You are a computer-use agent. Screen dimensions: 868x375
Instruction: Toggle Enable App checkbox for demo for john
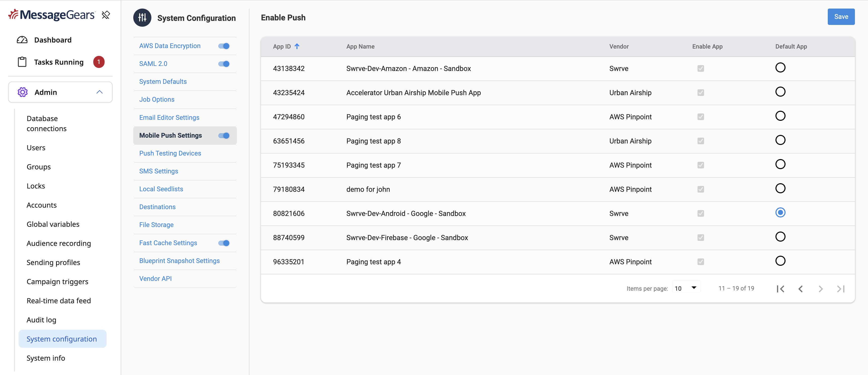(701, 189)
